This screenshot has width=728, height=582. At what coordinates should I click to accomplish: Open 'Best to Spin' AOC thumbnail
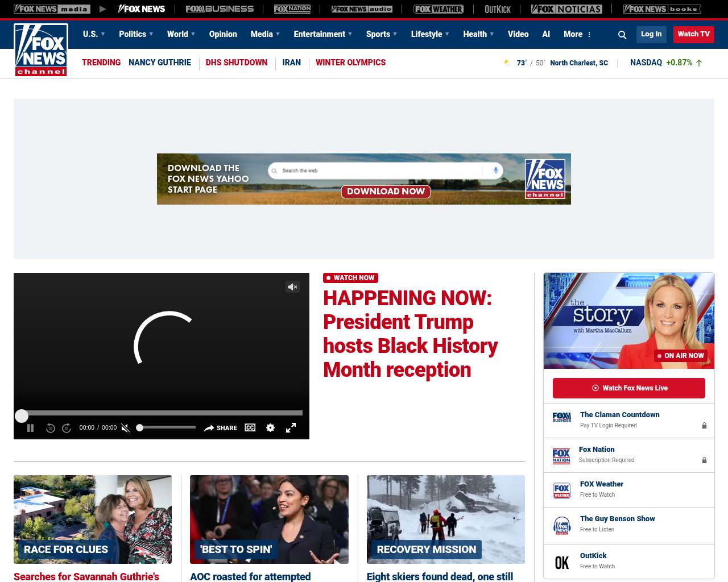click(x=269, y=519)
